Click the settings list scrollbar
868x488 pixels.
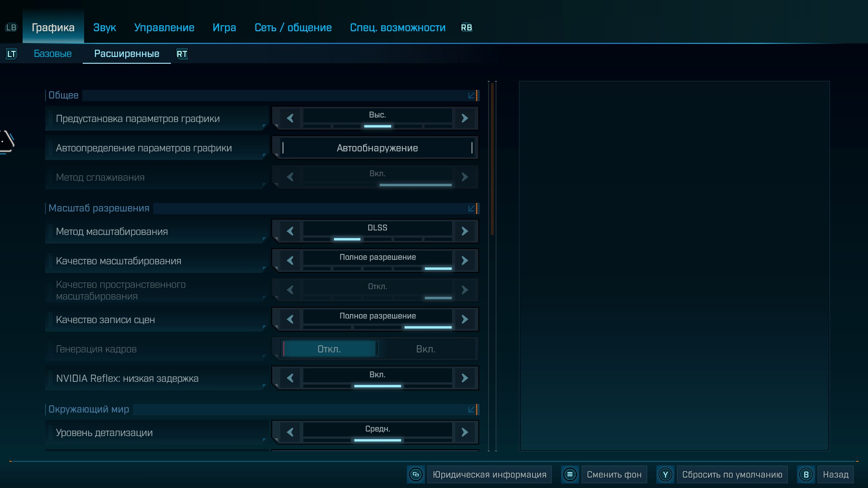click(x=492, y=158)
